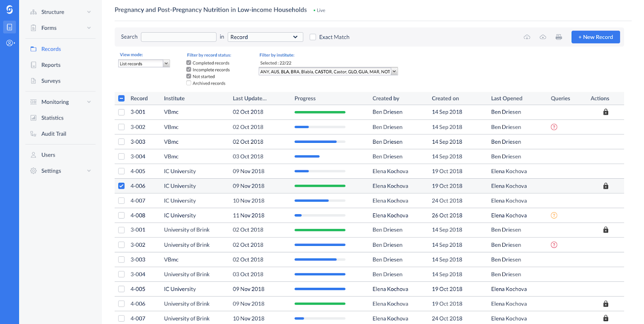Open the search-in Record dropdown
644x324 pixels.
click(265, 37)
